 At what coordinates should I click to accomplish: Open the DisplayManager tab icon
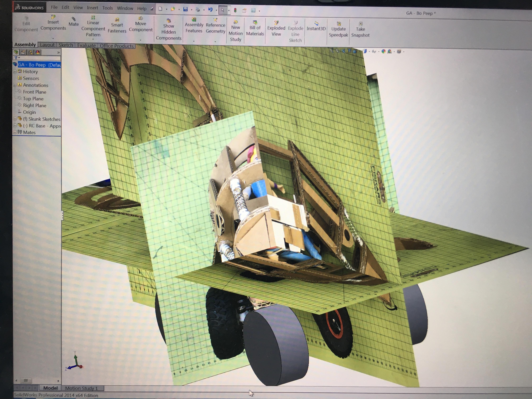tap(37, 52)
